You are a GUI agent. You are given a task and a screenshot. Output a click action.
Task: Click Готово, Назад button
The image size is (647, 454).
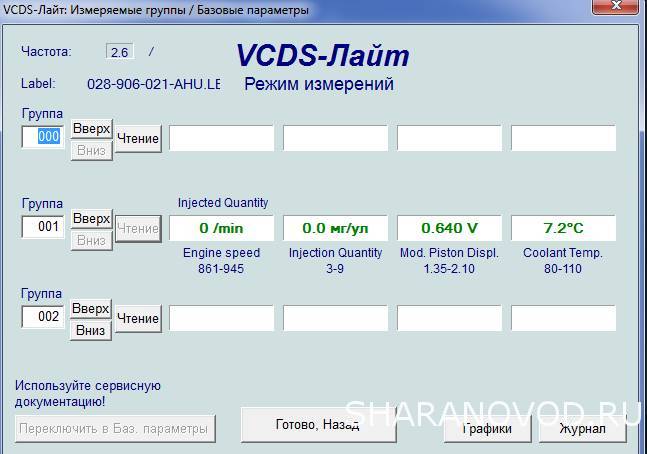[x=316, y=426]
